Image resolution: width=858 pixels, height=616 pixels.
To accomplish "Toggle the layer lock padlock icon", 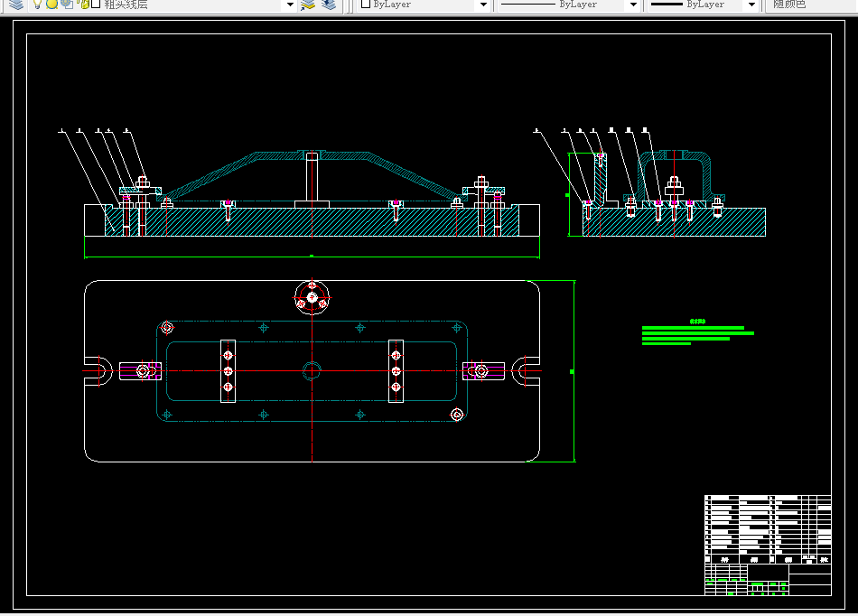I will click(82, 5).
